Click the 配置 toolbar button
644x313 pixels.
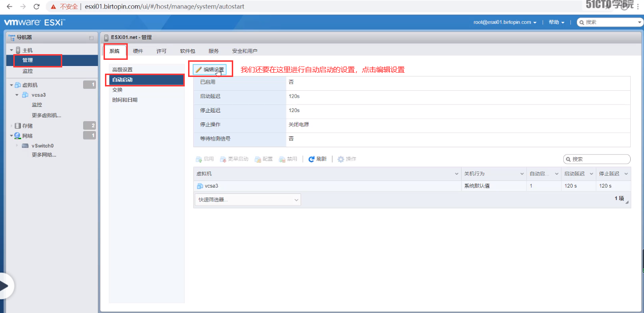(264, 159)
